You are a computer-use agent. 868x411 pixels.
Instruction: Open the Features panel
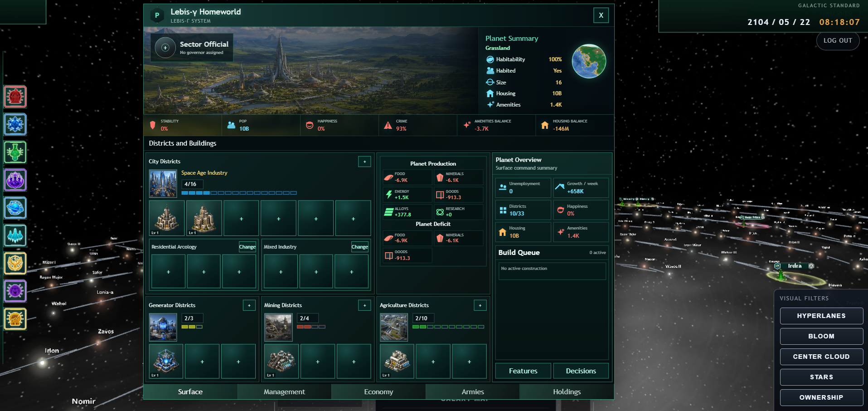pos(523,371)
